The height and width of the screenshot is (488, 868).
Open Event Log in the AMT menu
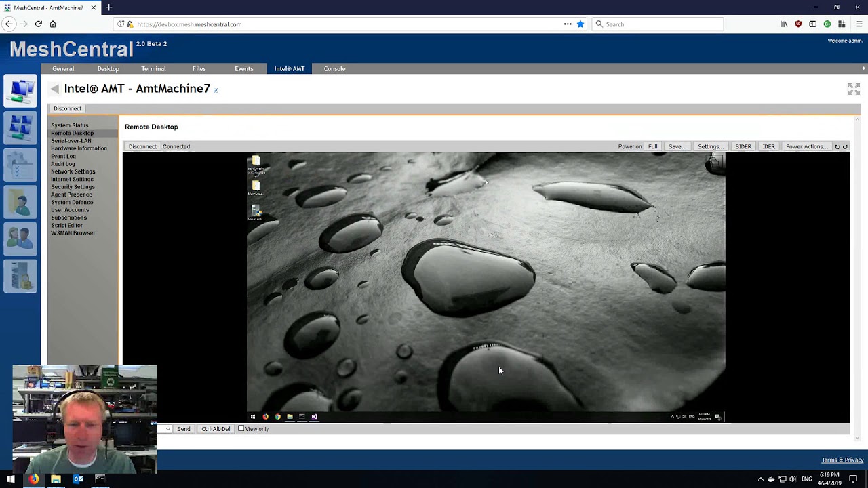(x=63, y=156)
